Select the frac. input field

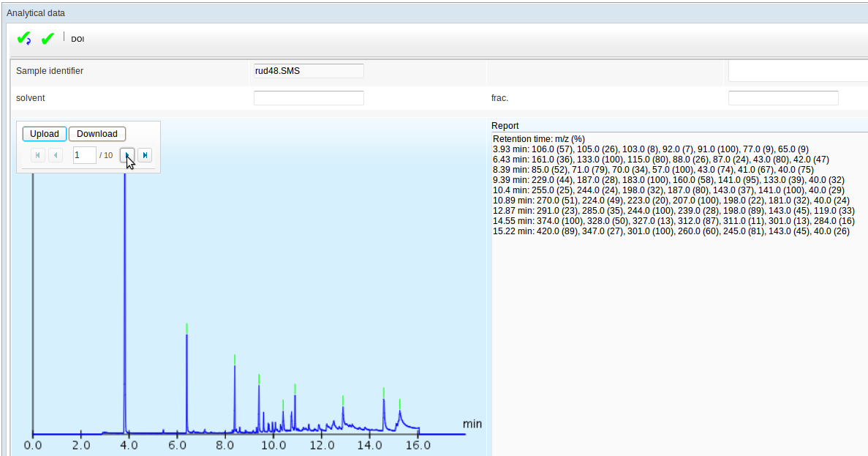[782, 98]
